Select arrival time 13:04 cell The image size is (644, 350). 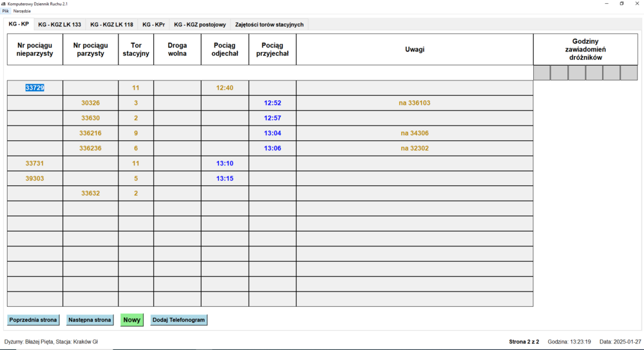pos(272,133)
